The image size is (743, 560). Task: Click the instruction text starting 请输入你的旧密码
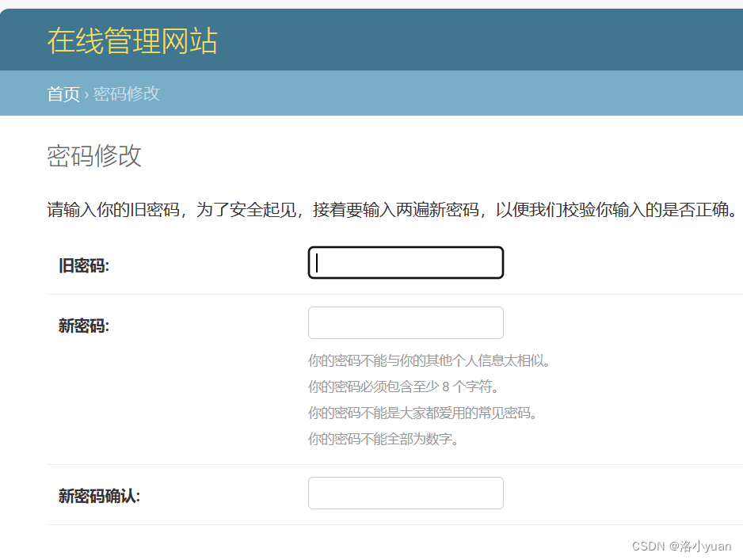(x=392, y=209)
